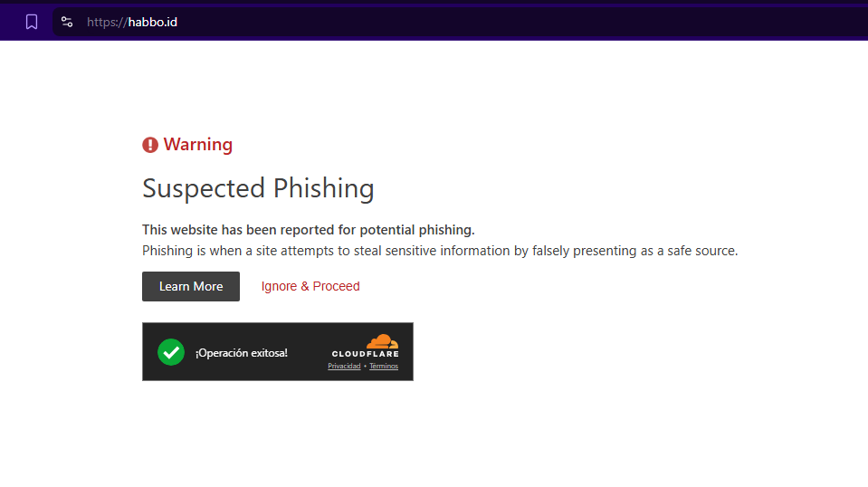Click the bold reported for phishing sentence

[x=308, y=230]
